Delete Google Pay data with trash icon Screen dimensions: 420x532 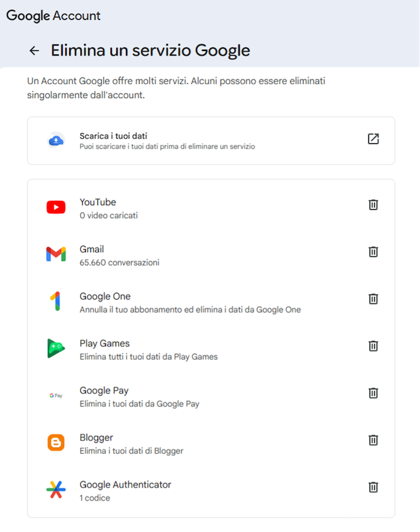pyautogui.click(x=373, y=393)
